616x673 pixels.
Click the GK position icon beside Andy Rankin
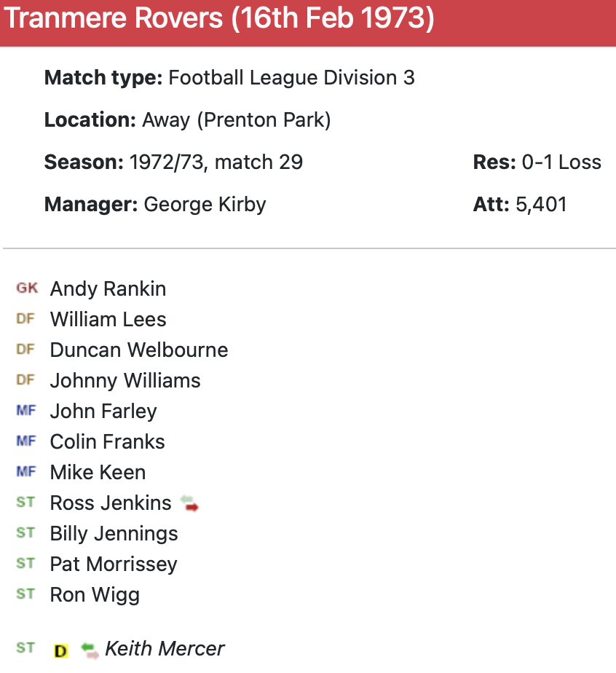click(x=27, y=288)
